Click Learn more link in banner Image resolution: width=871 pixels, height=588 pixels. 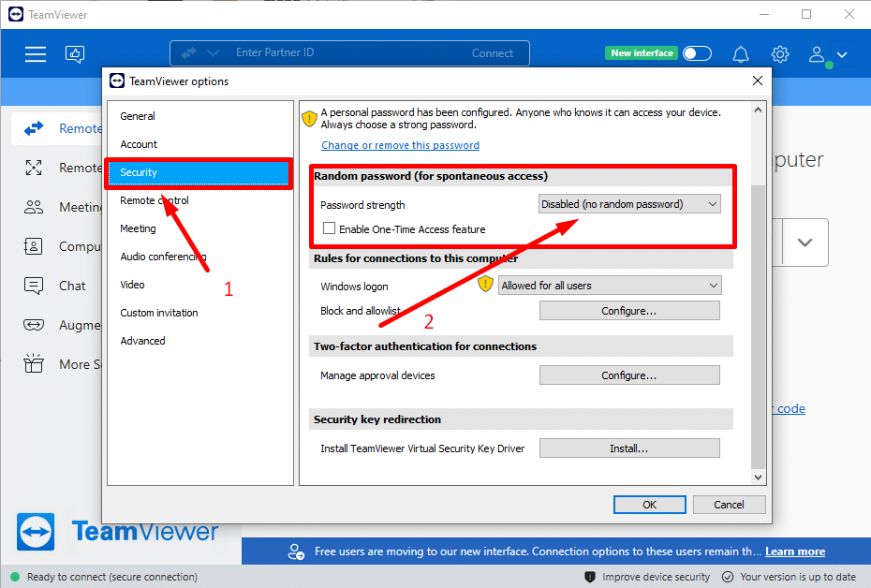point(795,551)
